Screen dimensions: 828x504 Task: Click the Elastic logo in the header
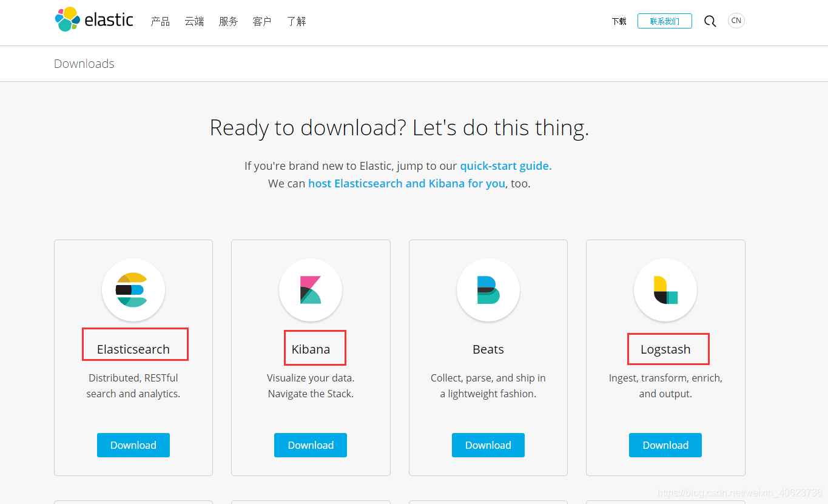[x=94, y=19]
